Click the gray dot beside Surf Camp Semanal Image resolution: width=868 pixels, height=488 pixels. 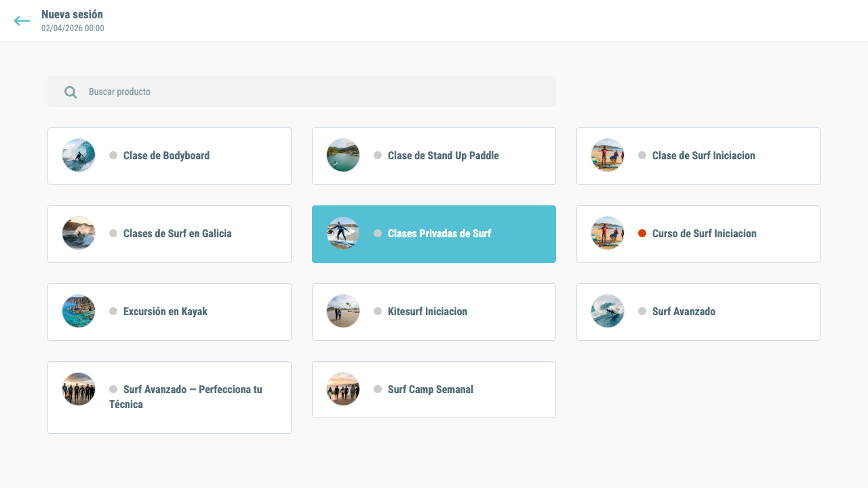coord(378,389)
